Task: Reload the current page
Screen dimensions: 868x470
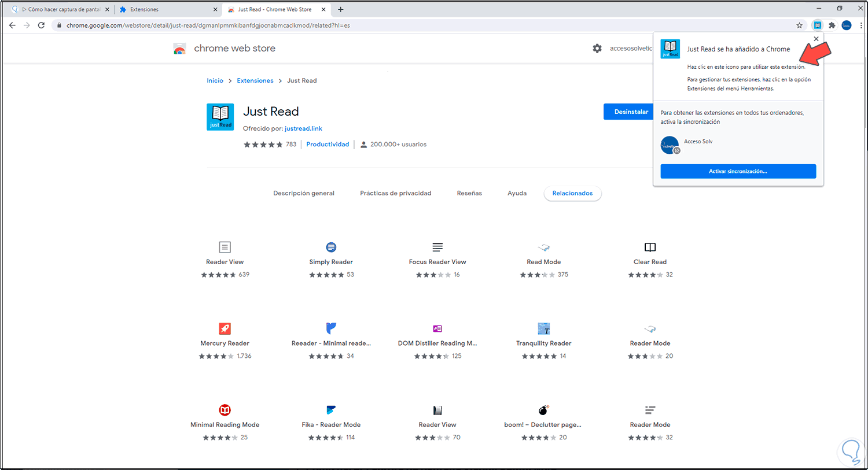Action: click(x=41, y=25)
